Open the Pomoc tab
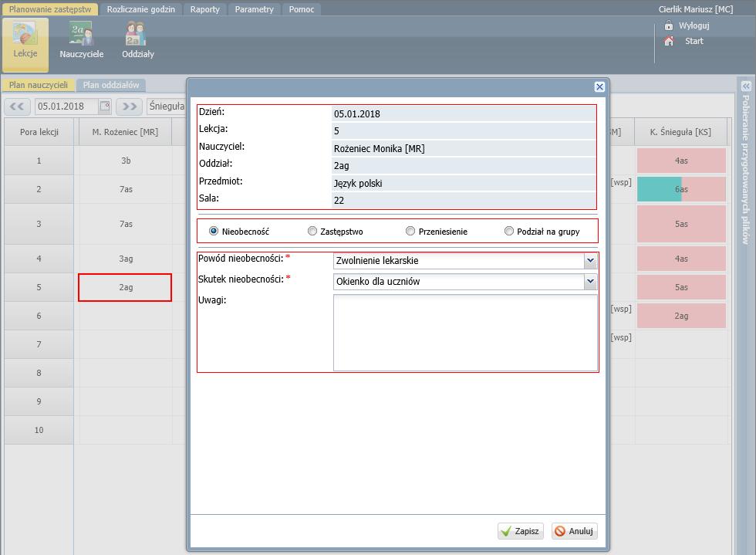The height and width of the screenshot is (555, 756). coord(302,9)
